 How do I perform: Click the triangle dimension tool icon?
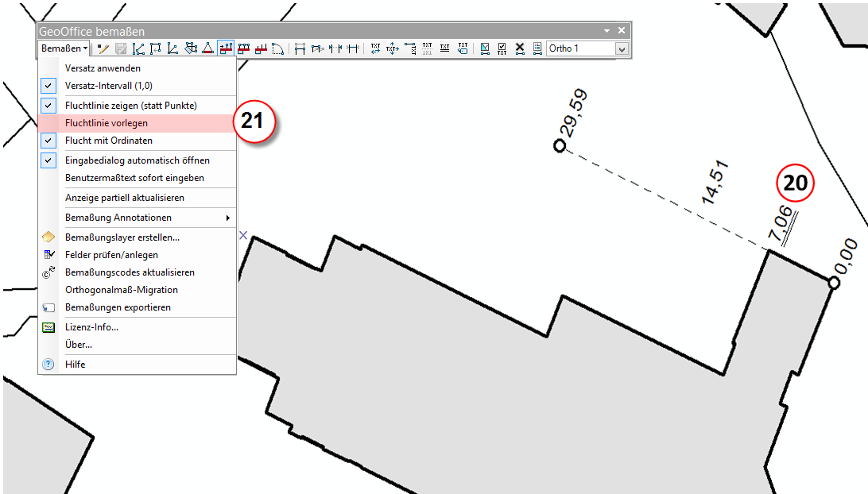(207, 48)
